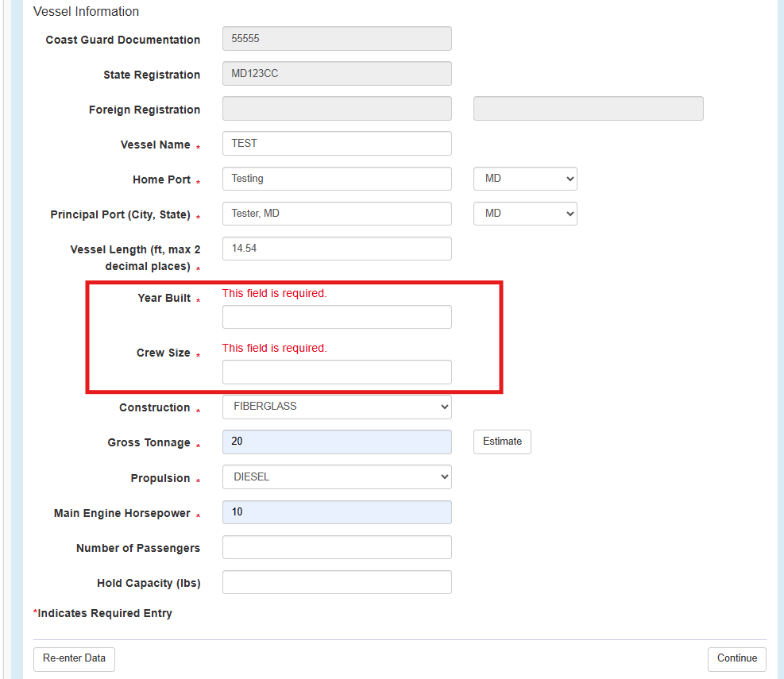Focus the Vessel Name text box

(x=337, y=144)
